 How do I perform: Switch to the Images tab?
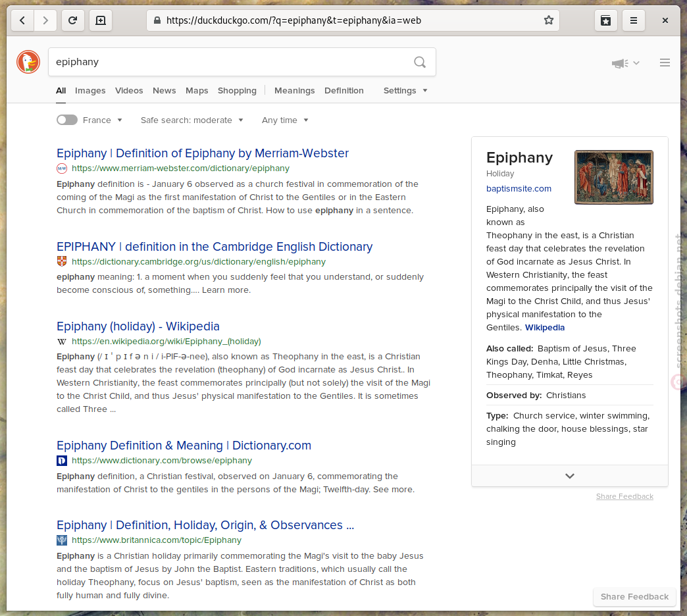pyautogui.click(x=90, y=91)
